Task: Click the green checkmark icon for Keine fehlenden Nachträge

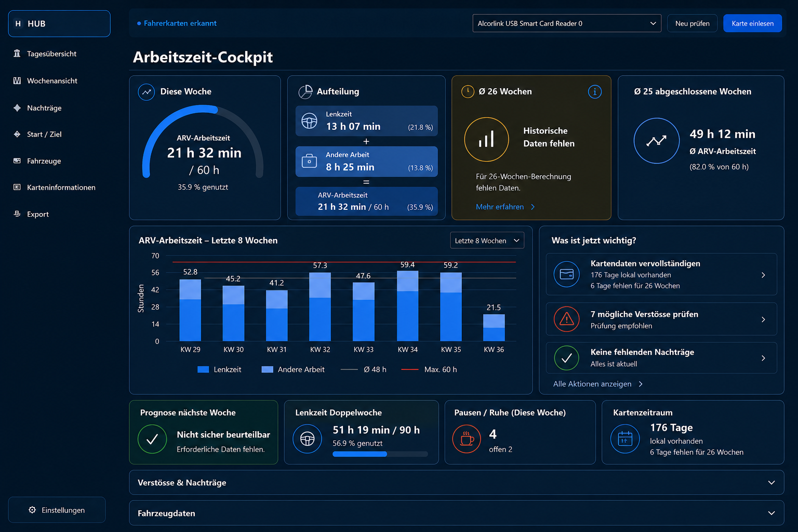Action: (567, 358)
